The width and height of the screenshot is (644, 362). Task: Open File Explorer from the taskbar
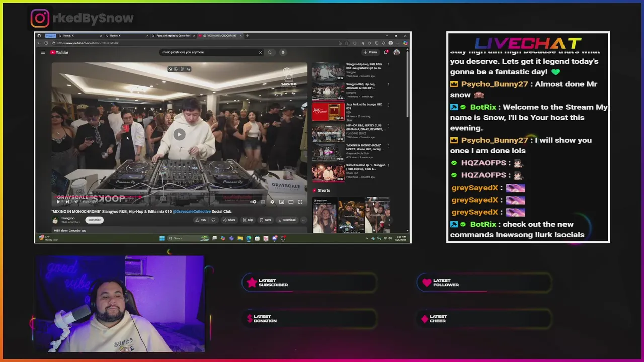pos(240,238)
